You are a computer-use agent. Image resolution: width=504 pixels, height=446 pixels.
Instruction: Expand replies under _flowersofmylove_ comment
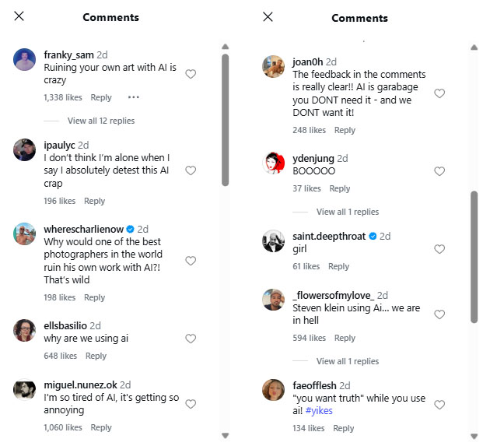point(348,361)
